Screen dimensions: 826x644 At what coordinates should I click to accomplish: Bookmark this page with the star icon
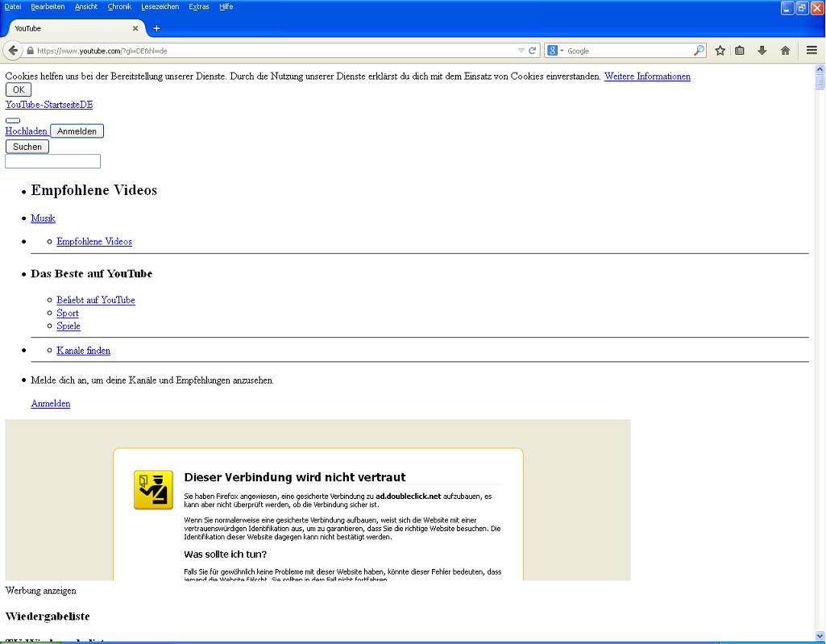pyautogui.click(x=720, y=51)
